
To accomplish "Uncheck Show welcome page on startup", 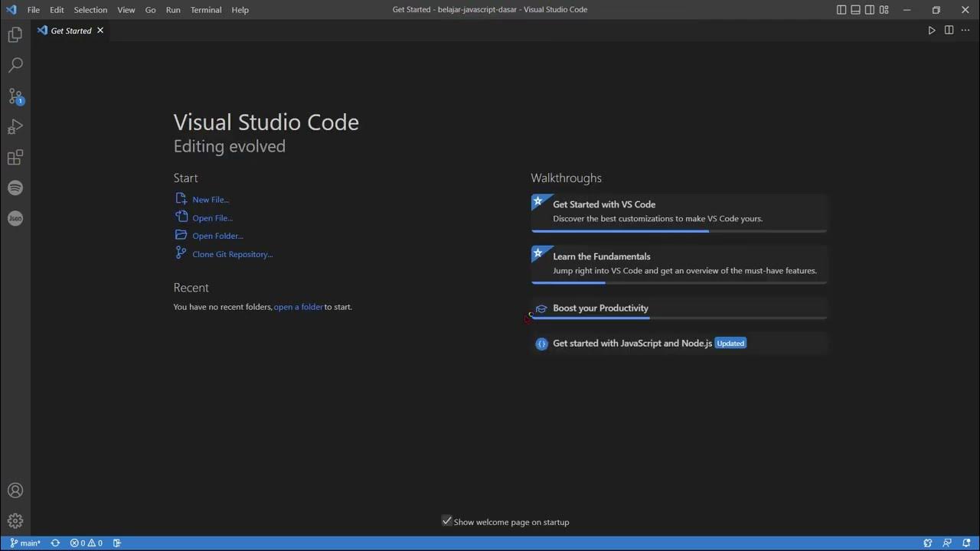I will coord(447,521).
